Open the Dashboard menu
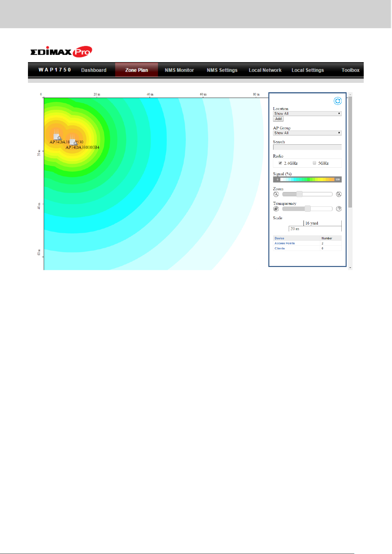 [x=94, y=70]
